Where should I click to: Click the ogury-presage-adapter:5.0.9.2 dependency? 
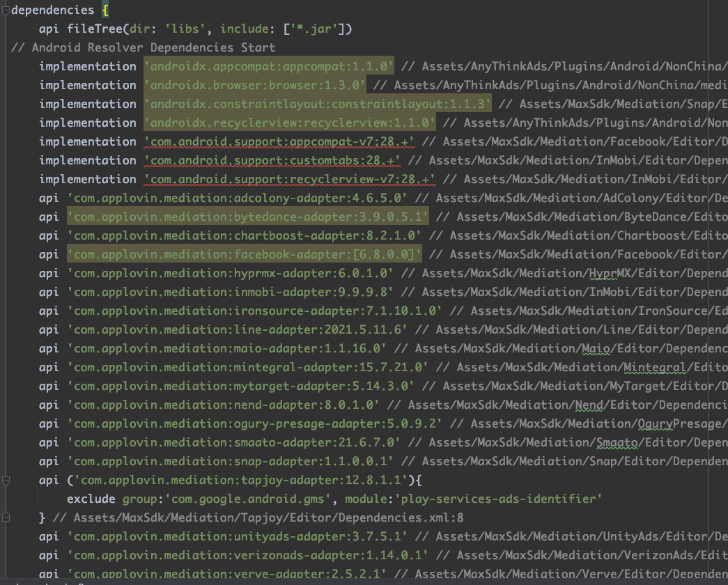pos(255,424)
